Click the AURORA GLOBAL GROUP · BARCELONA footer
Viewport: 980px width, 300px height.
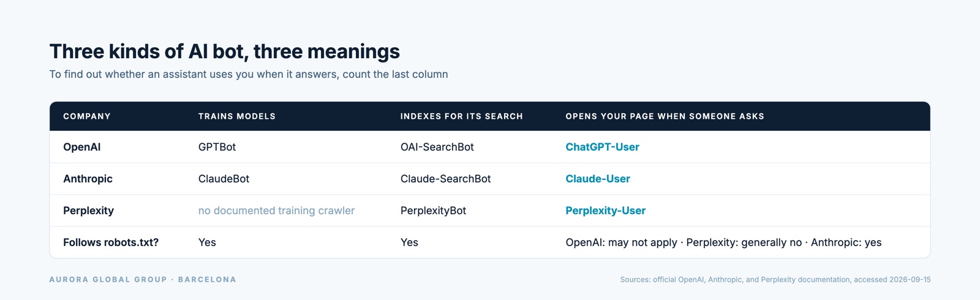pyautogui.click(x=143, y=279)
